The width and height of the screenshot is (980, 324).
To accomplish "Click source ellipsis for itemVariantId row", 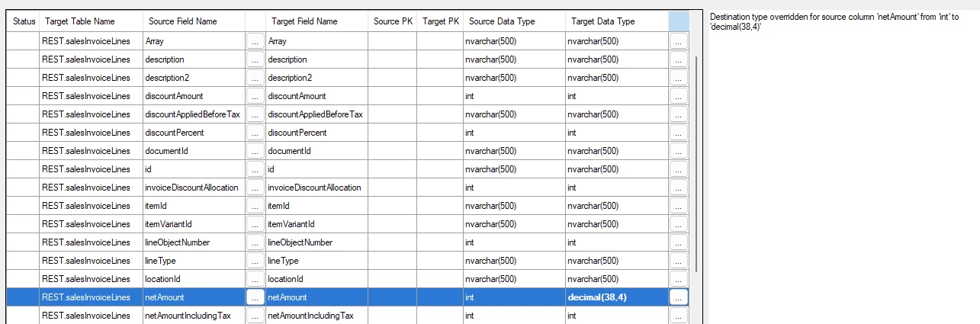I will (255, 224).
